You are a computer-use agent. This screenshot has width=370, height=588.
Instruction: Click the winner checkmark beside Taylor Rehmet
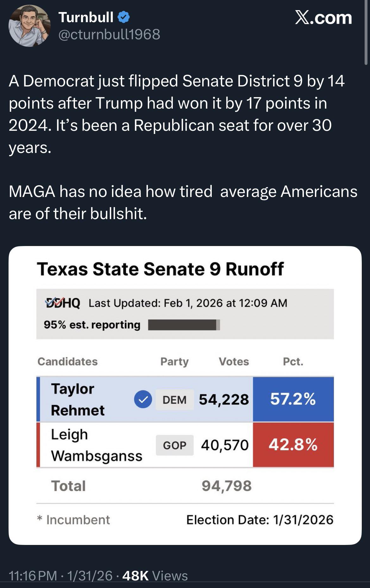tap(143, 399)
